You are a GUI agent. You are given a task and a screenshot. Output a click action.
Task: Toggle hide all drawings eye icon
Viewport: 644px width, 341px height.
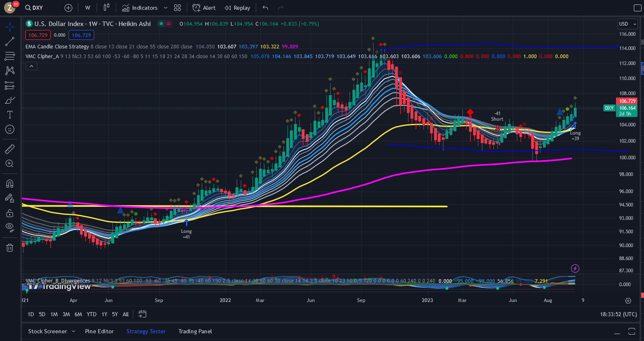(10, 227)
